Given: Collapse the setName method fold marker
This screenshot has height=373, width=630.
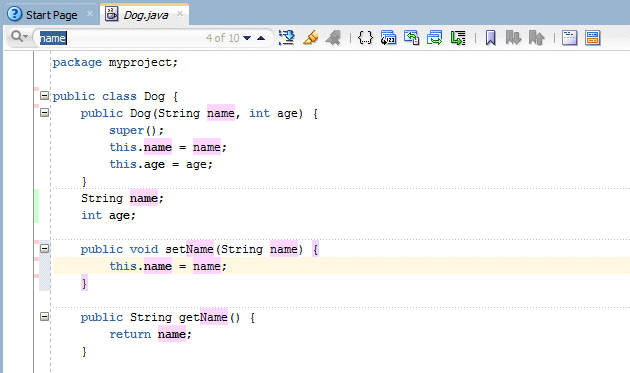Looking at the screenshot, I should (45, 249).
